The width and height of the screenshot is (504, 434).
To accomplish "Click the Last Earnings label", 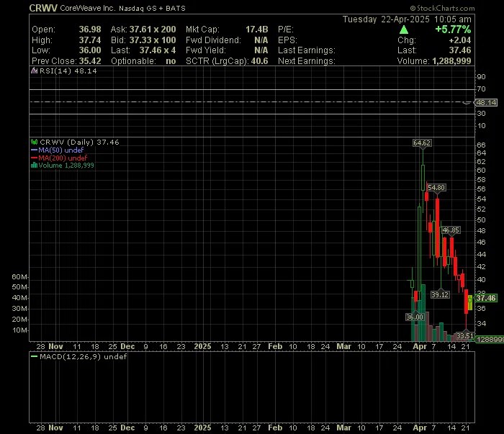I will coord(307,50).
